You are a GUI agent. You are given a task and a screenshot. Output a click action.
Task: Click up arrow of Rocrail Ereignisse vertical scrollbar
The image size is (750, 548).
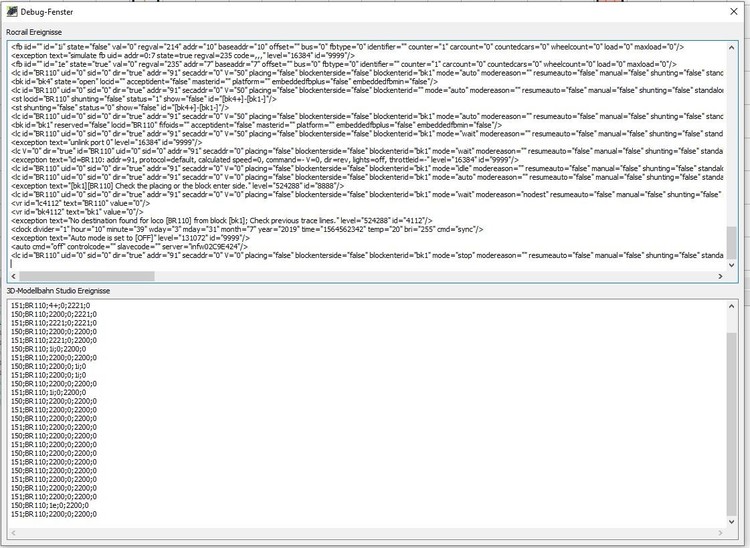pyautogui.click(x=731, y=47)
